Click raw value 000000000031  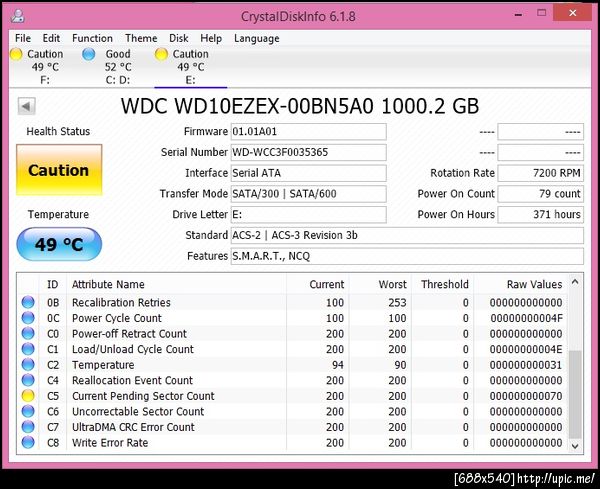[526, 365]
